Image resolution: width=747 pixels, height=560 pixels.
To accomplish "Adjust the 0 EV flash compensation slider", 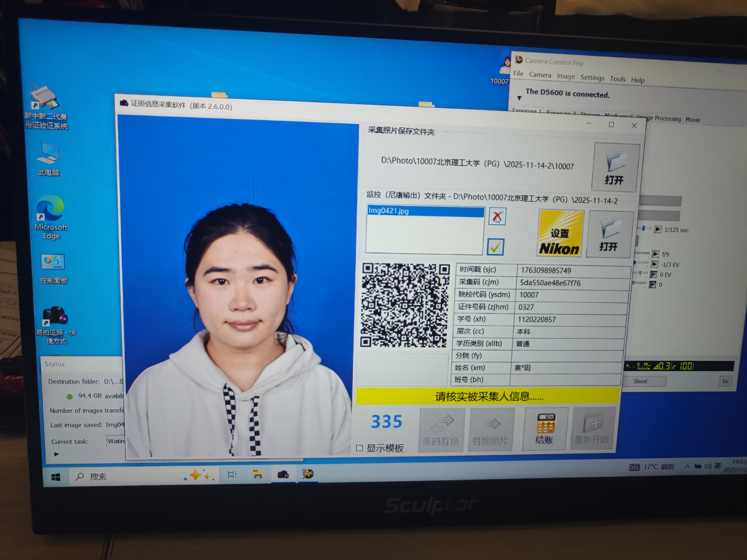I will [x=641, y=273].
